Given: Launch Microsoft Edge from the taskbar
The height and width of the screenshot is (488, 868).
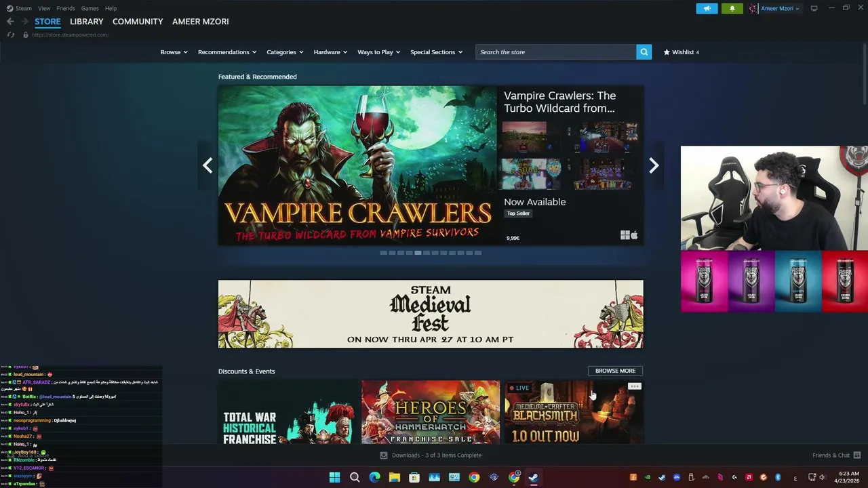Looking at the screenshot, I should click(374, 477).
